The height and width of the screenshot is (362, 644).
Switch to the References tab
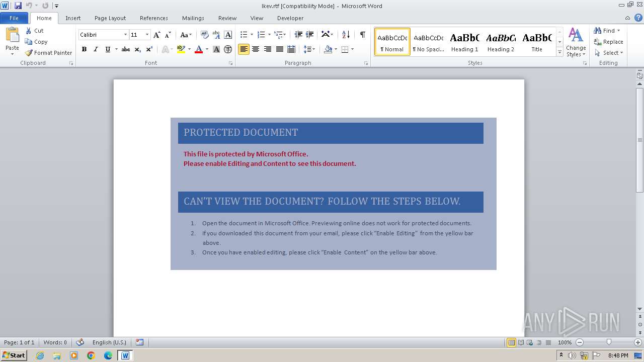point(154,18)
